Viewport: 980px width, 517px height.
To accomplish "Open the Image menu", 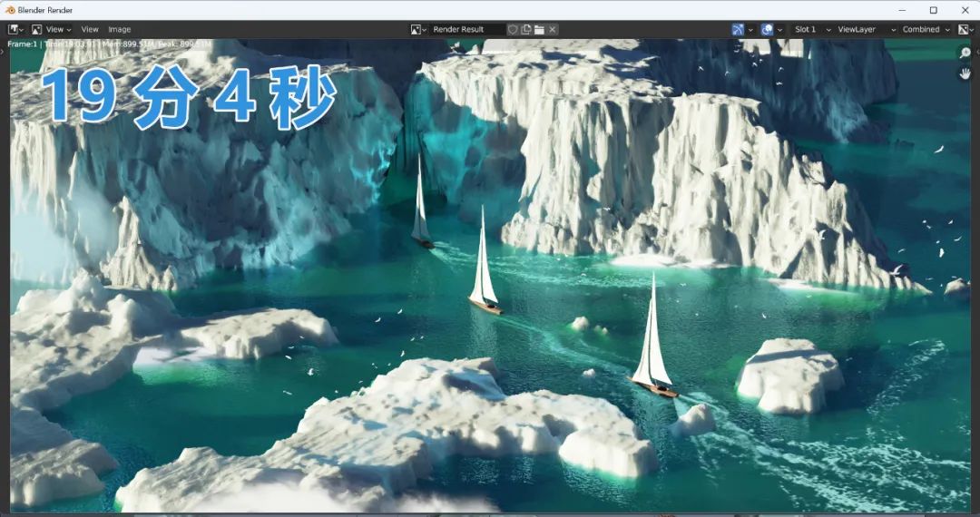I will 120,29.
